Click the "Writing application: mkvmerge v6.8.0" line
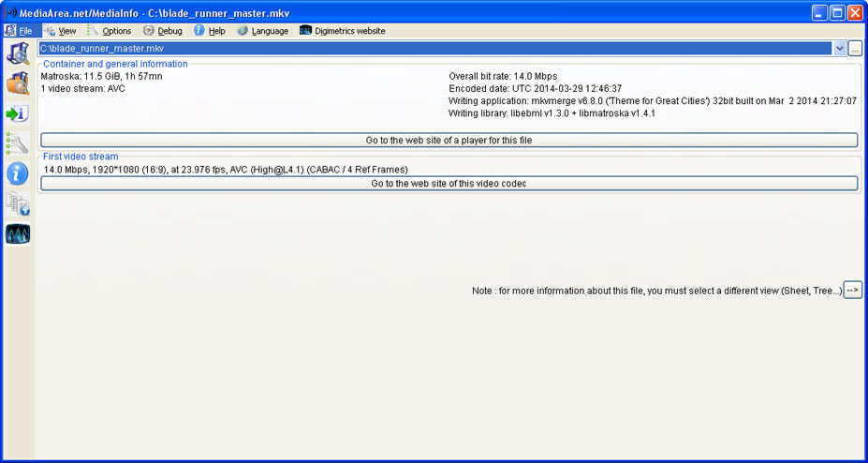The height and width of the screenshot is (463, 868). coord(653,101)
